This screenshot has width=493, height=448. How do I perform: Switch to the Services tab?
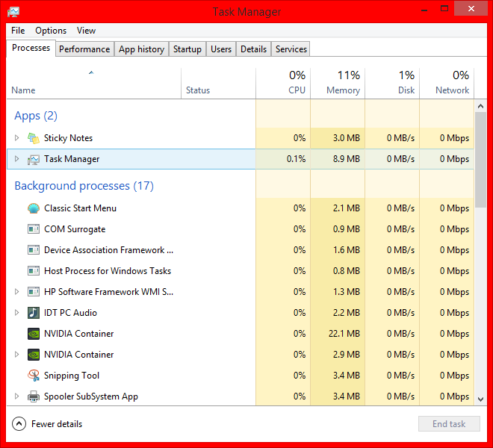(x=291, y=49)
